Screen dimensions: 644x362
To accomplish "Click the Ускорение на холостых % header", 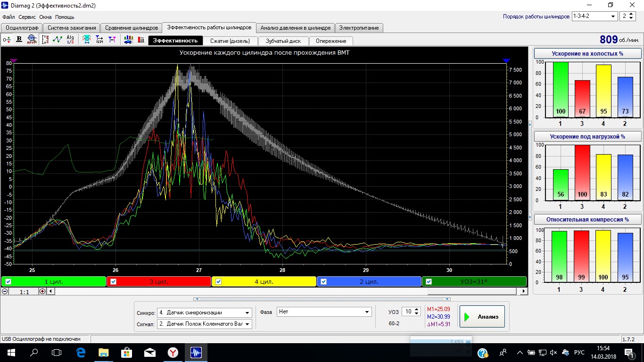I will pos(587,53).
